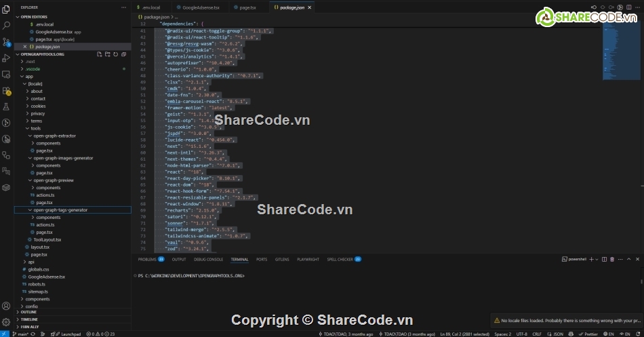Screen dimensions: 644x337
Task: Open the Accounts menu in activity bar
Action: (x=6, y=306)
